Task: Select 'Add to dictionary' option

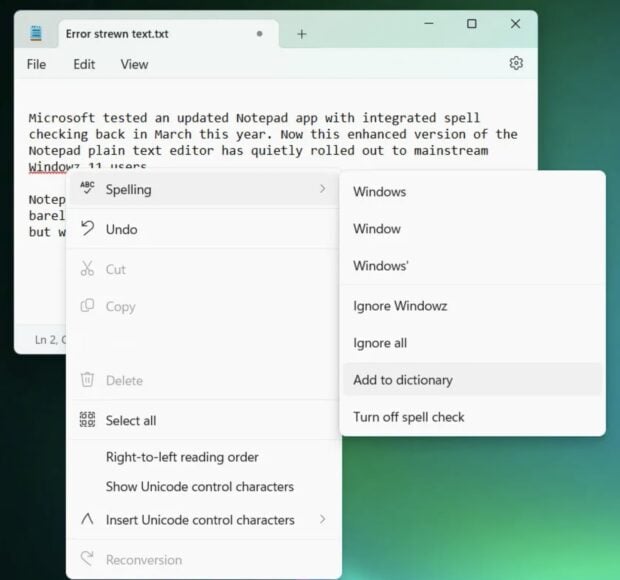Action: click(x=403, y=380)
